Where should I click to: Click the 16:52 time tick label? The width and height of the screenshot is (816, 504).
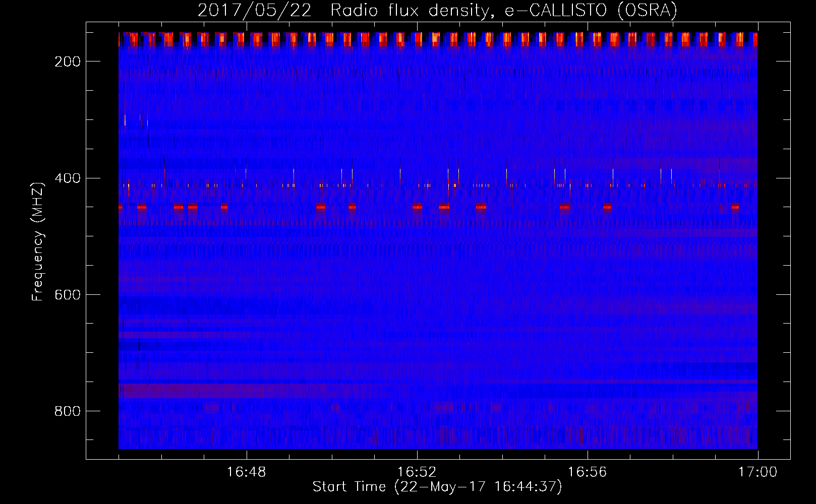tap(417, 472)
